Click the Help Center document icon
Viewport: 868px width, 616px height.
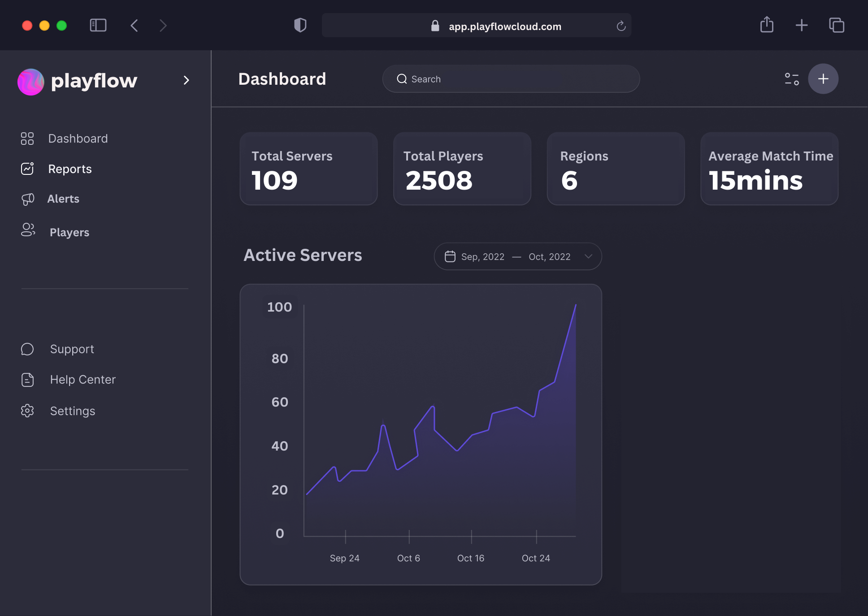pyautogui.click(x=27, y=379)
